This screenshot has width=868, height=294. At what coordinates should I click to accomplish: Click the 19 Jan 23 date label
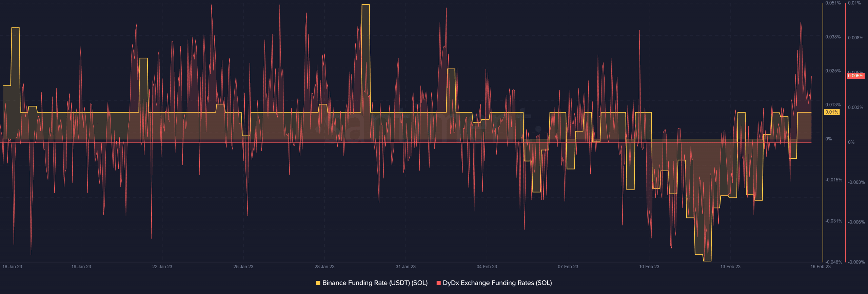81,267
